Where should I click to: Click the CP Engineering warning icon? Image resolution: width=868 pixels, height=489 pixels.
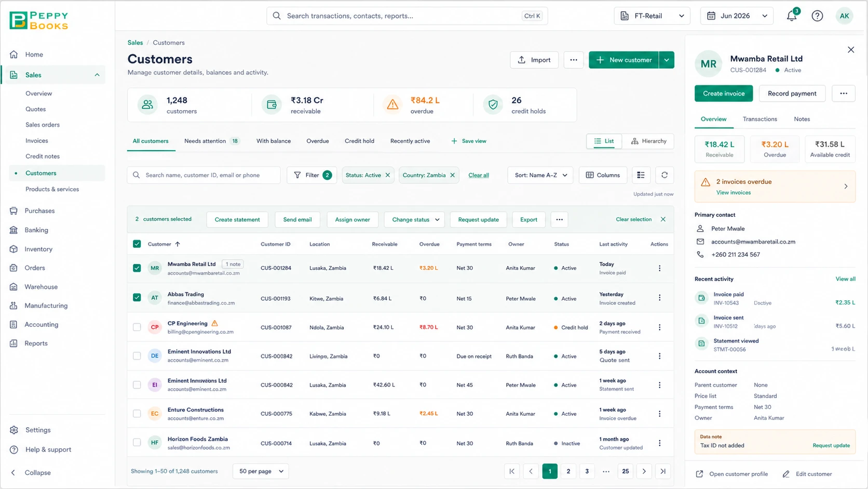(215, 323)
